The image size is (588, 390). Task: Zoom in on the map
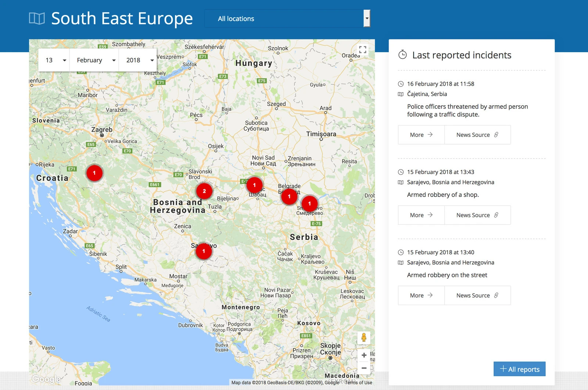click(x=364, y=355)
